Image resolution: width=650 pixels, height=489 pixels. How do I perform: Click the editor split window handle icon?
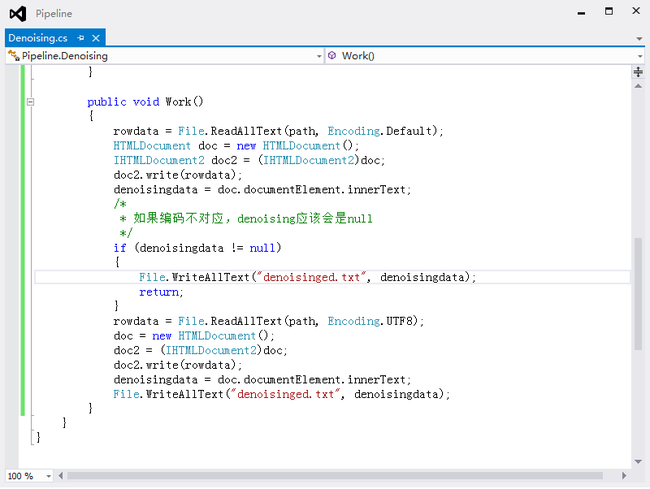[x=638, y=72]
